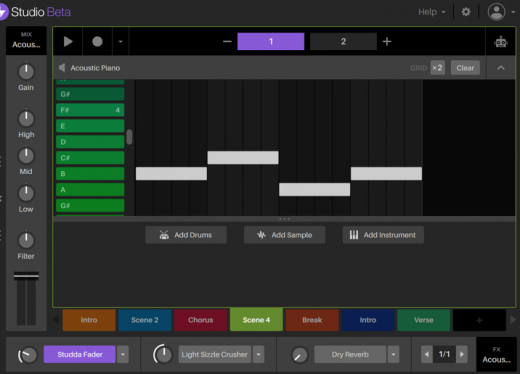Switch to the orange Intro scene
Screen dimensions: 520x374
89,320
